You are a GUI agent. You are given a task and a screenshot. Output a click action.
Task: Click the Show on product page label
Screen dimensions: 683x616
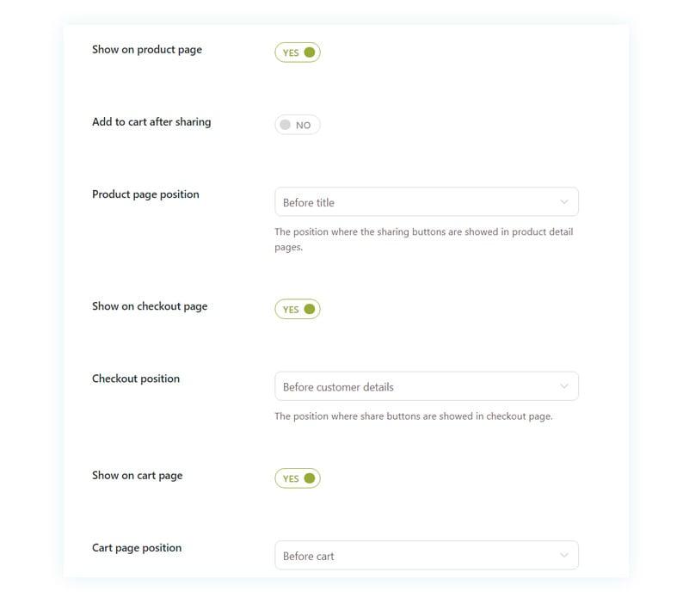147,50
